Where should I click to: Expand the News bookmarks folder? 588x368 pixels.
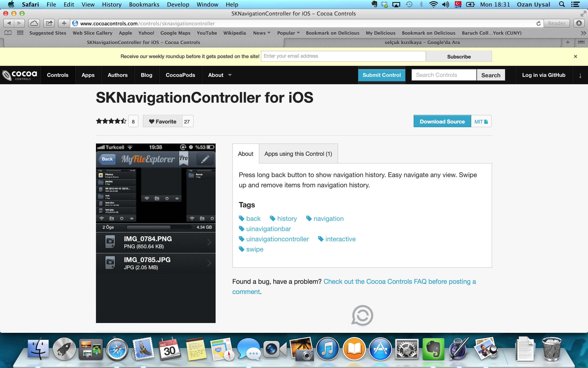262,33
